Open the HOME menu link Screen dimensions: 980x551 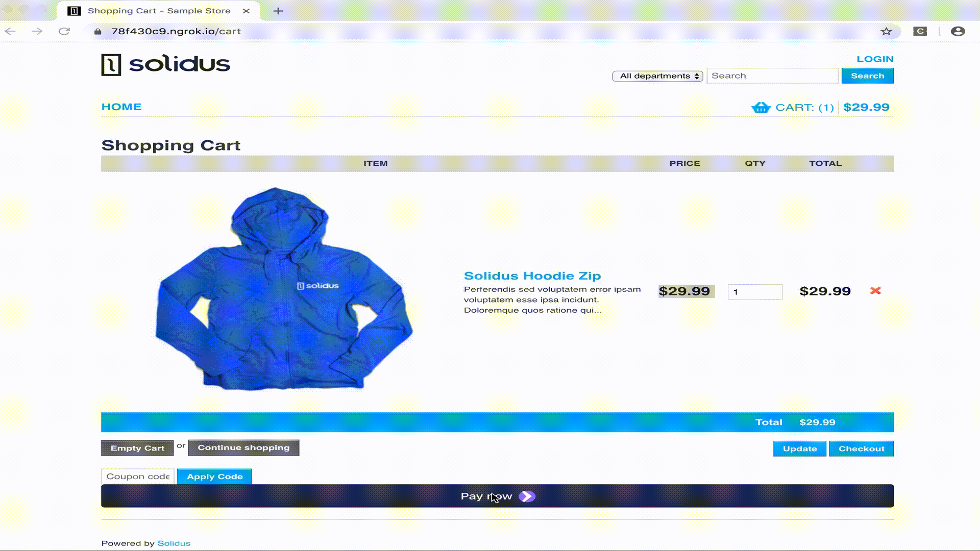point(121,107)
